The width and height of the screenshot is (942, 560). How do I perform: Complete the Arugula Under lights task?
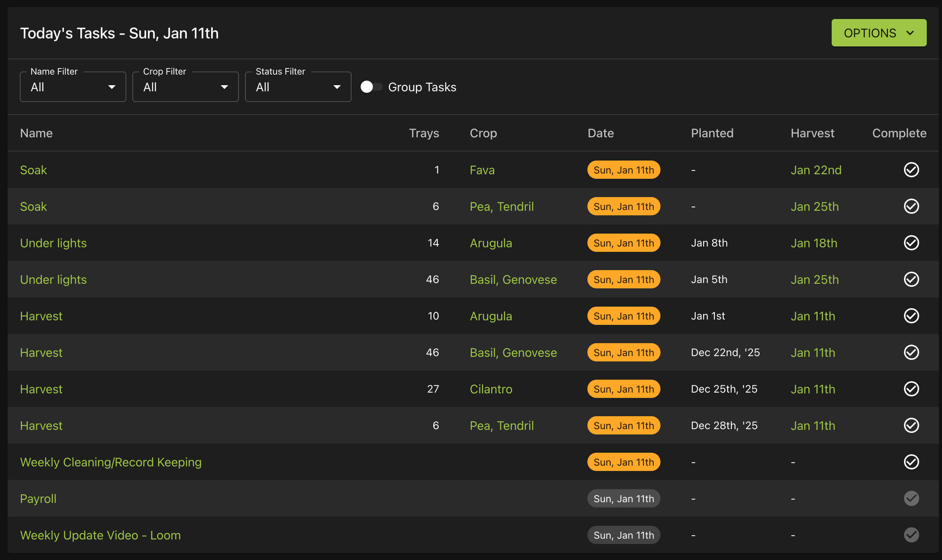[x=911, y=243]
